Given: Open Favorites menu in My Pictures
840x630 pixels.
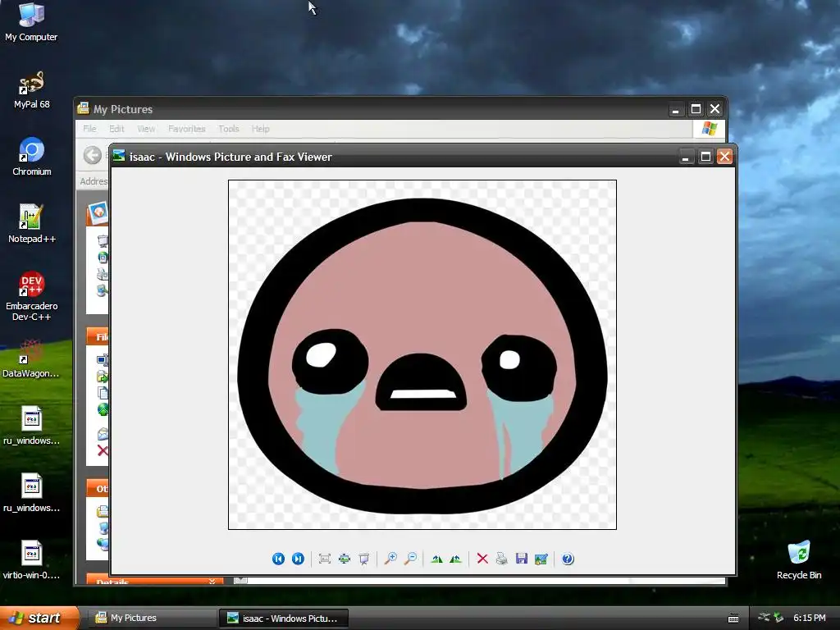Looking at the screenshot, I should pyautogui.click(x=186, y=129).
